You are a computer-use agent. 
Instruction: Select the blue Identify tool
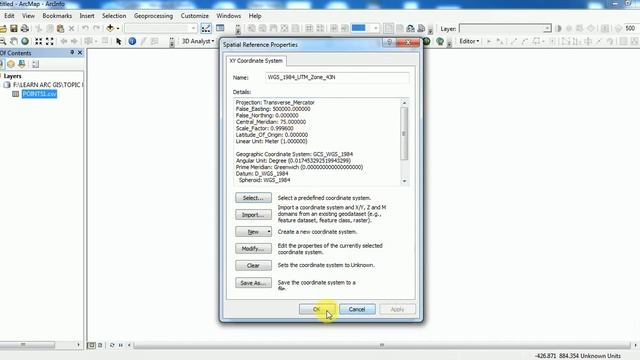[x=132, y=41]
